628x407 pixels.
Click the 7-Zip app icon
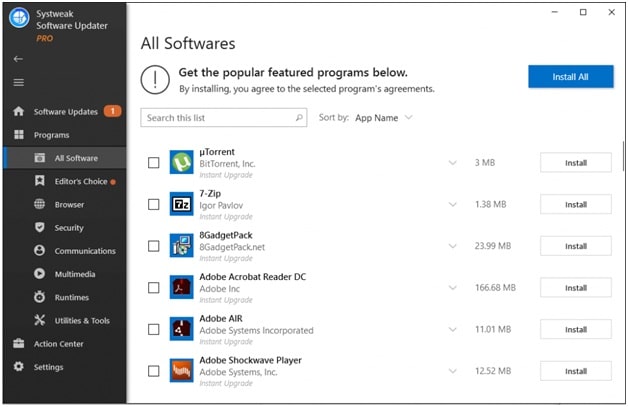tap(181, 204)
